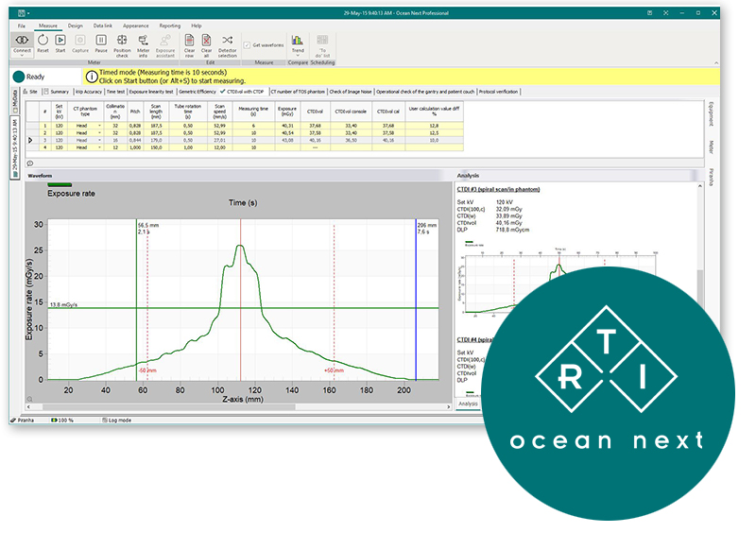Viewport: 756px width, 533px height.
Task: Open the 'To do' list icon
Action: tap(322, 40)
